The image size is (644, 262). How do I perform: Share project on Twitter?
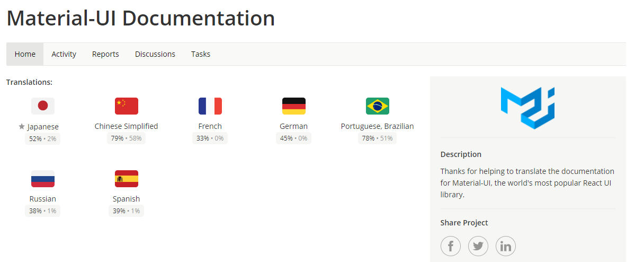point(478,246)
